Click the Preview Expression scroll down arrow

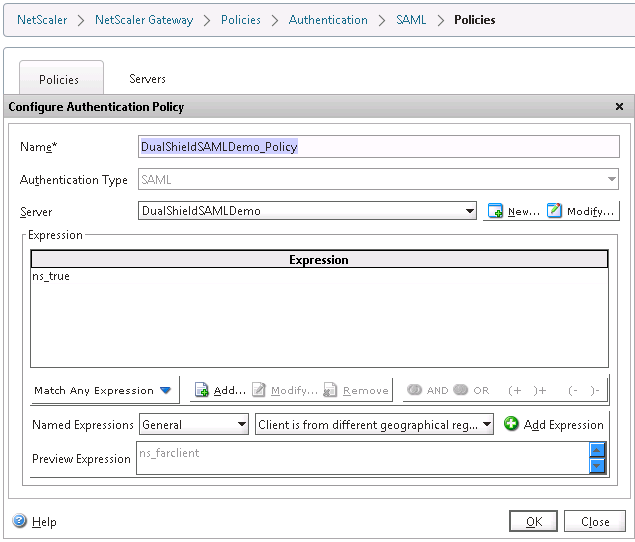(597, 466)
